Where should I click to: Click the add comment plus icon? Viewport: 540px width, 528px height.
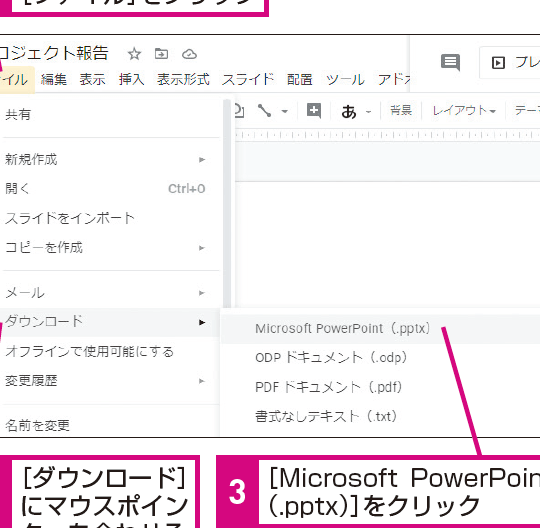tap(314, 111)
